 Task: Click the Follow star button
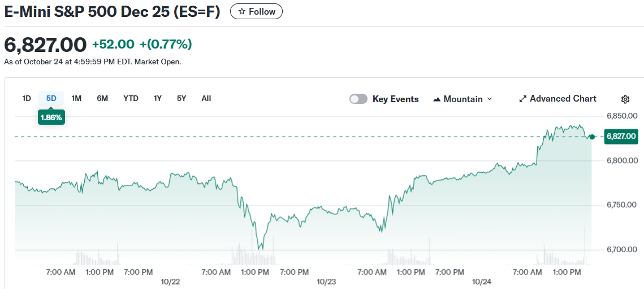click(x=256, y=11)
